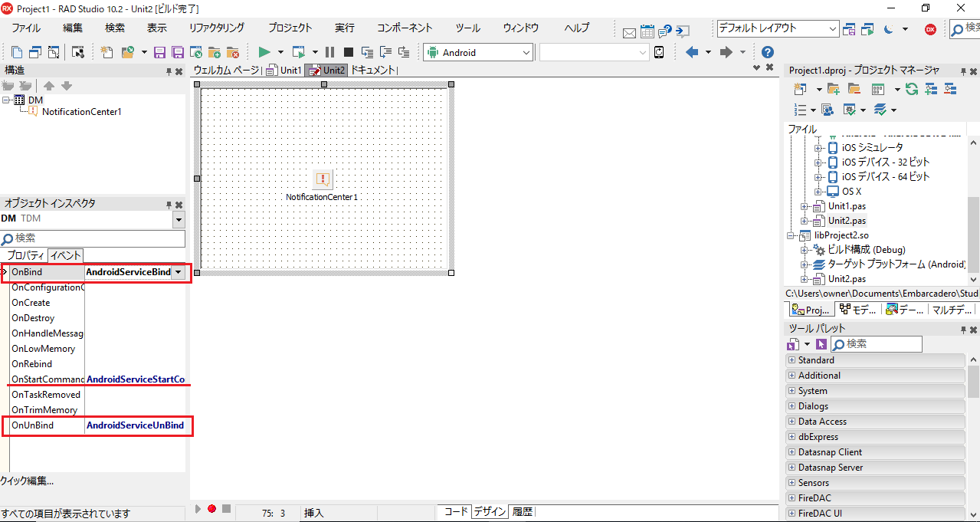Select NotificationCenter1 in the Structure tree
Viewport: 980px width, 522px height.
pos(82,112)
